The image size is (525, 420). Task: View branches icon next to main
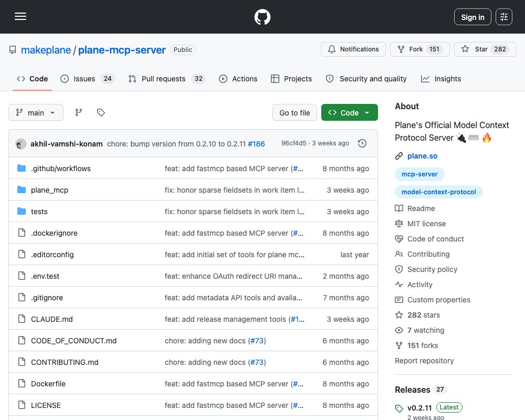click(x=79, y=112)
